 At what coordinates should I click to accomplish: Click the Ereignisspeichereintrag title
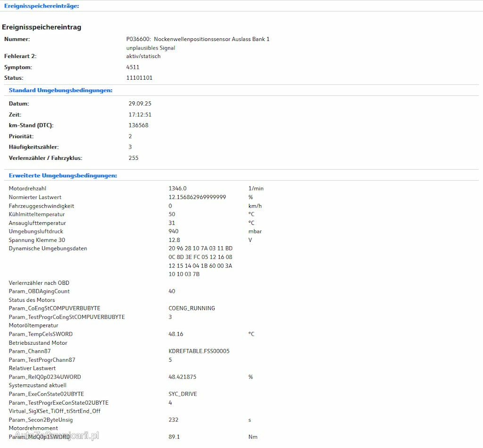[42, 27]
